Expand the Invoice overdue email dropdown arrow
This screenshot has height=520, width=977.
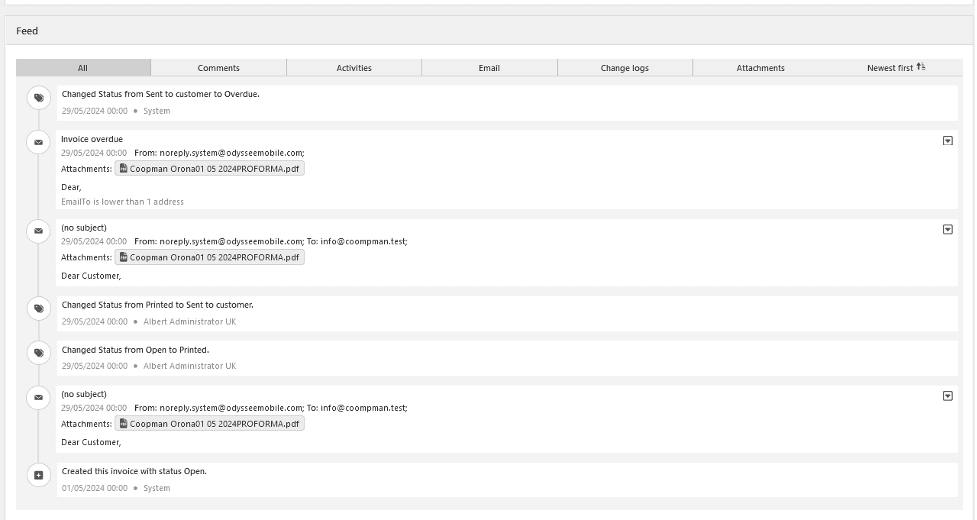tap(948, 141)
